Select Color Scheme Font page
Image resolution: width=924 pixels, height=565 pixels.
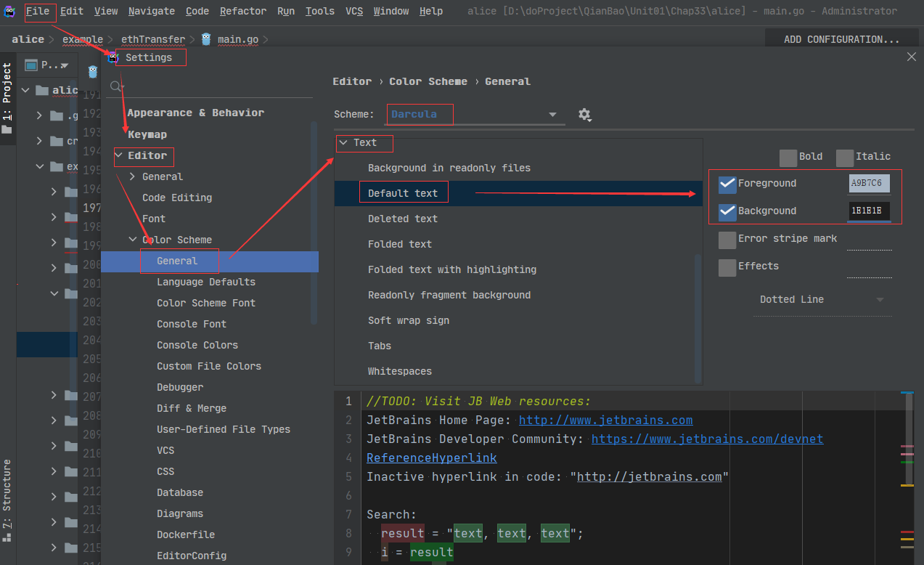coord(206,303)
